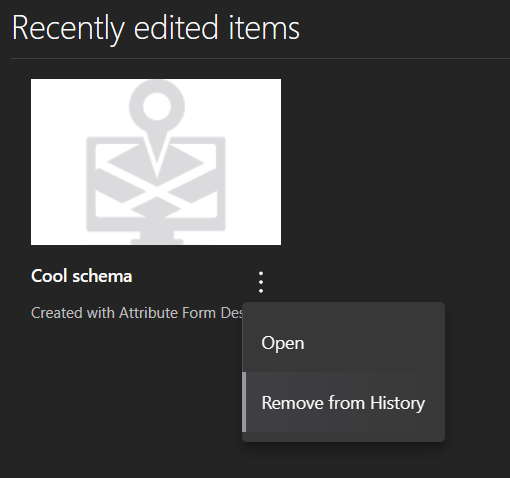This screenshot has width=510, height=478.
Task: Choose Open from the context menu
Action: (343, 343)
